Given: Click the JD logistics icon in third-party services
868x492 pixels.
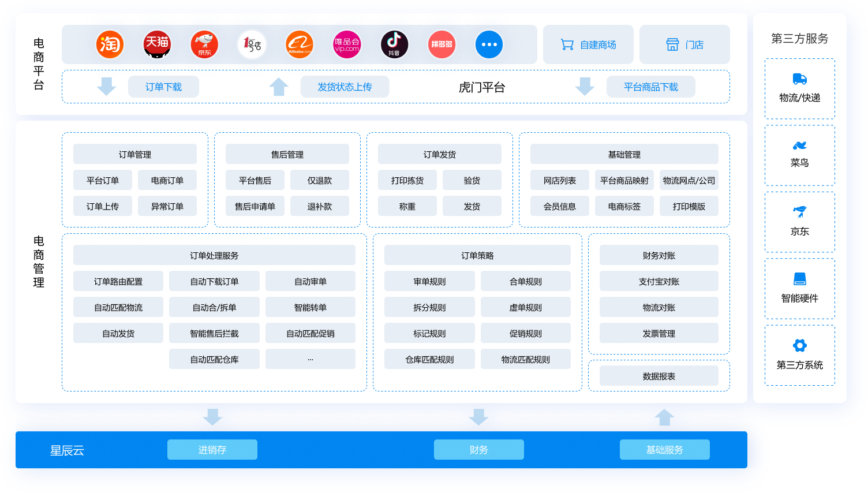Looking at the screenshot, I should pos(799,211).
